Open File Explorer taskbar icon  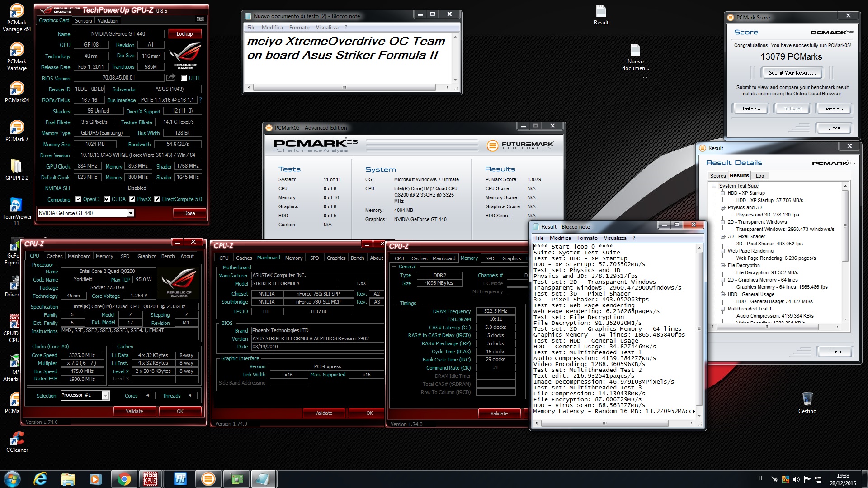pyautogui.click(x=68, y=479)
